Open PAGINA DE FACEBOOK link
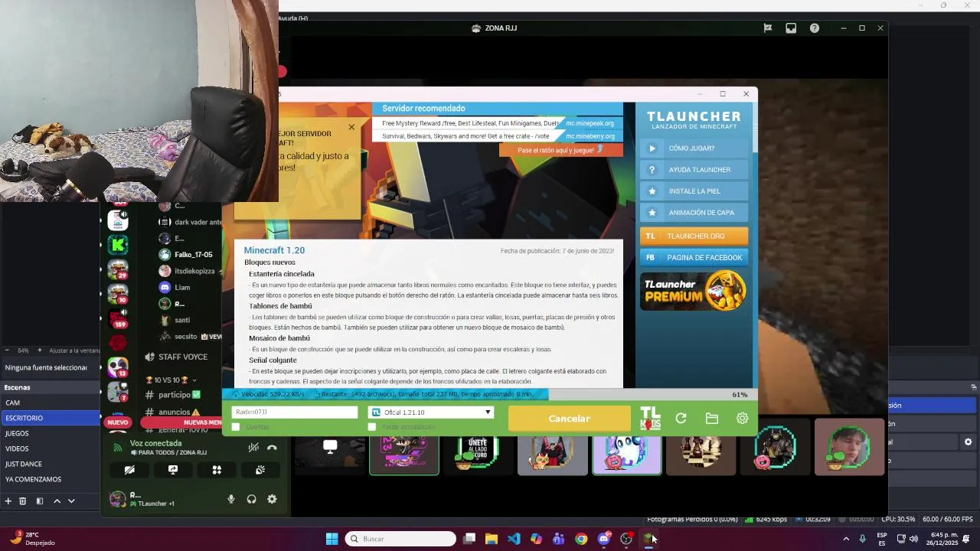 pyautogui.click(x=694, y=258)
